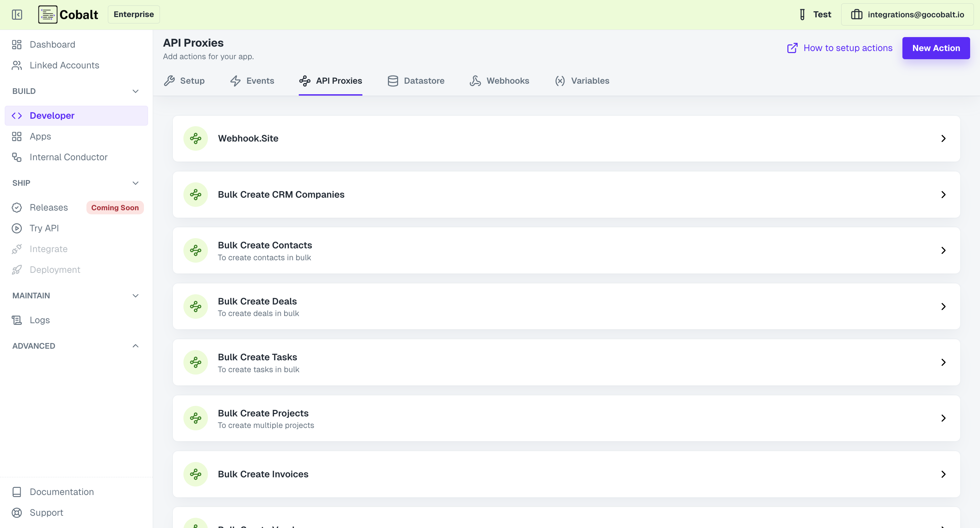Image resolution: width=980 pixels, height=528 pixels.
Task: Open the Internal Conductor panel
Action: (x=68, y=157)
